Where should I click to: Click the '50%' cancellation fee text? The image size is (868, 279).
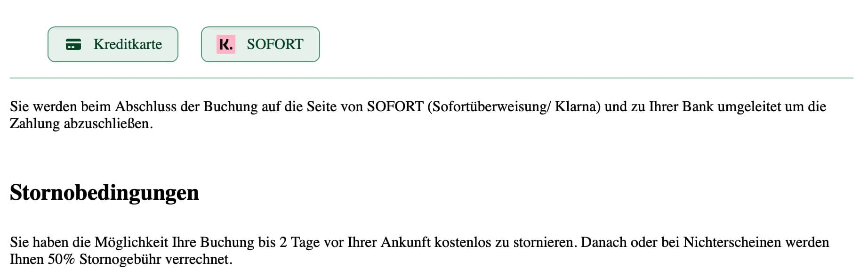point(61,259)
